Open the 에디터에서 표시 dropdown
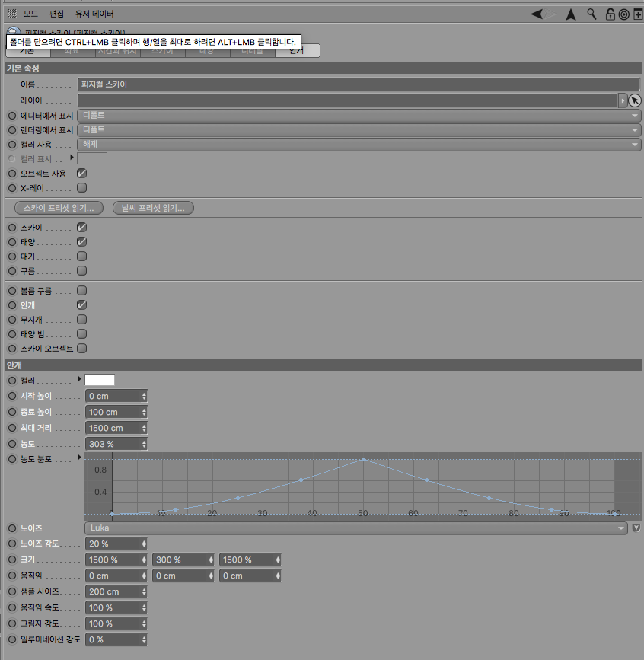 [359, 116]
